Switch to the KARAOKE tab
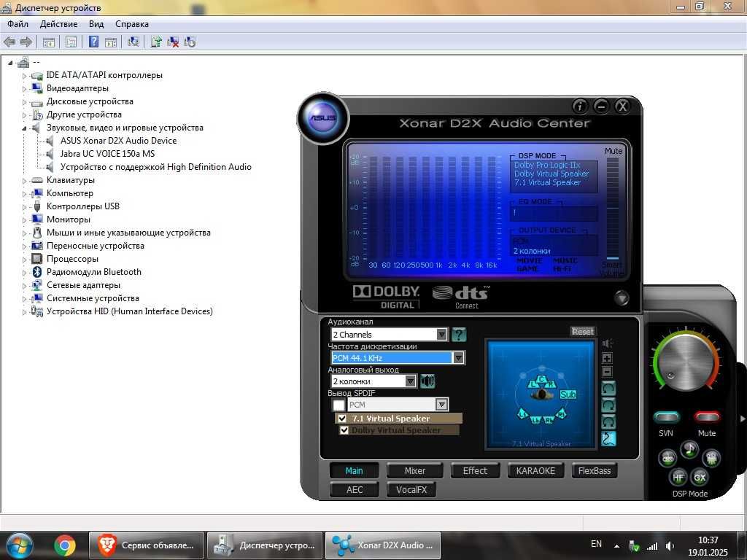Viewport: 747px width, 560px height. click(535, 470)
